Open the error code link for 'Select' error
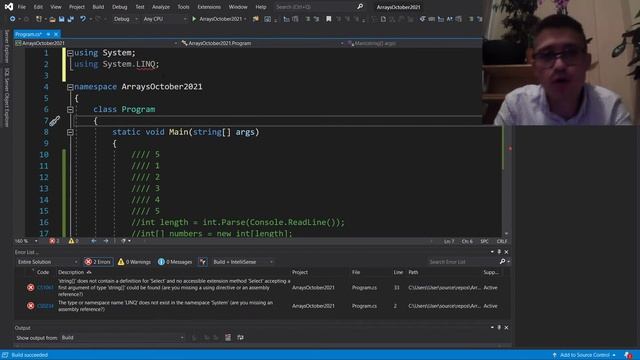Image resolution: width=640 pixels, height=360 pixels. [45, 288]
